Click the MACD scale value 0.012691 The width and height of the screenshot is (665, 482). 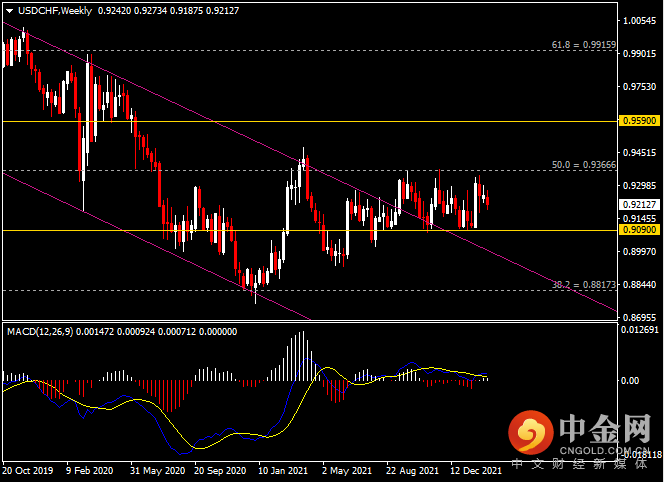[x=640, y=329]
